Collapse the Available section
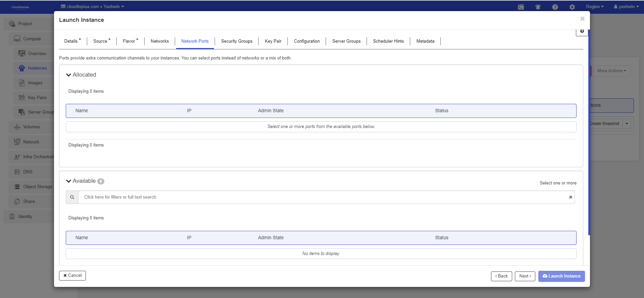 click(x=69, y=181)
